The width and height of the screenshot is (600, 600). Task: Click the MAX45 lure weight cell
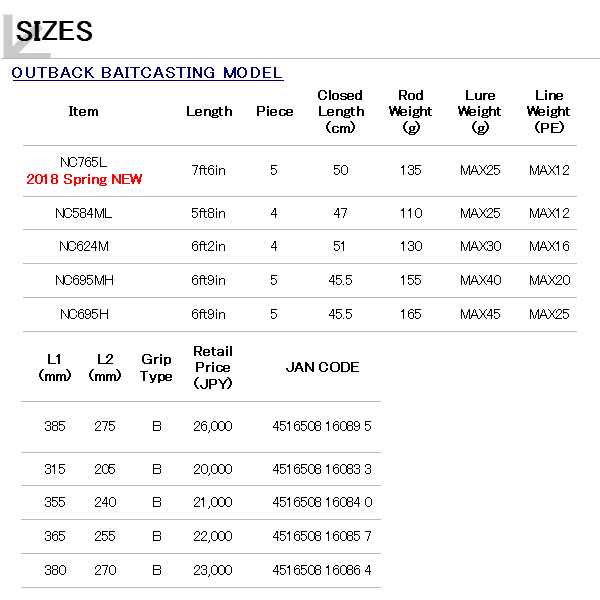pos(480,314)
